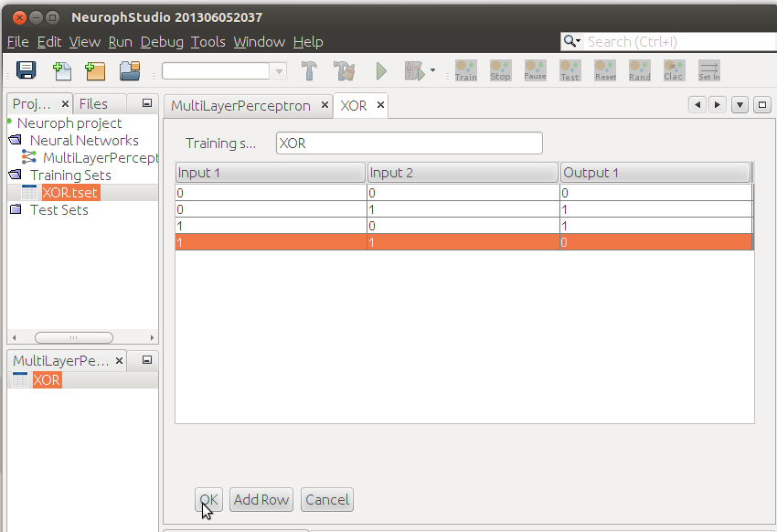Screen dimensions: 777x532
Task: Click the Add Row button
Action: [x=261, y=499]
